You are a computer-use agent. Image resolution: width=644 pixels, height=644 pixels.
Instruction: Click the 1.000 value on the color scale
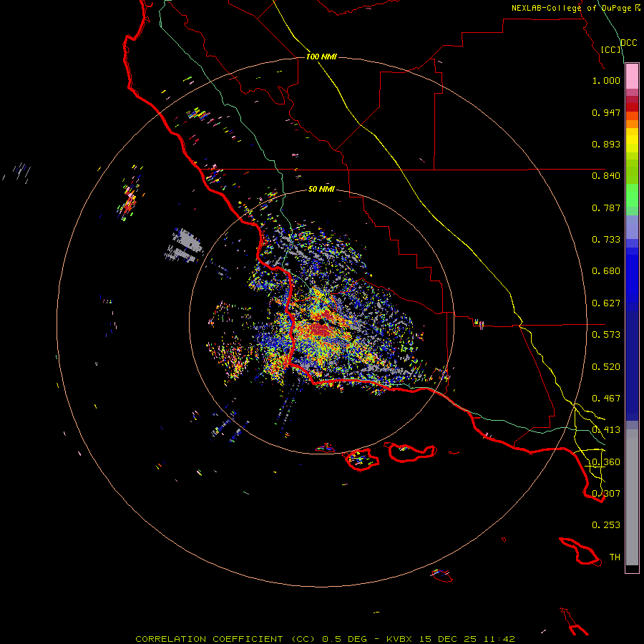tap(606, 80)
